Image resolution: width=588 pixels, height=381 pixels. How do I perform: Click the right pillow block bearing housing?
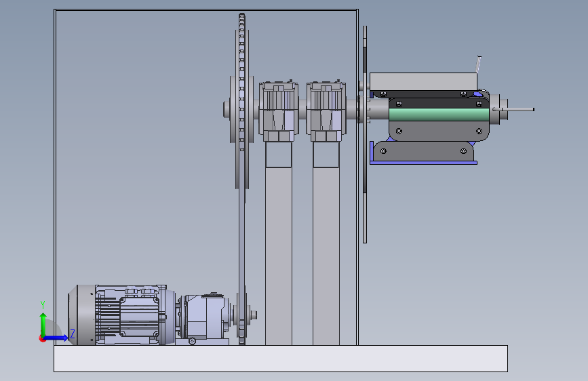point(326,111)
